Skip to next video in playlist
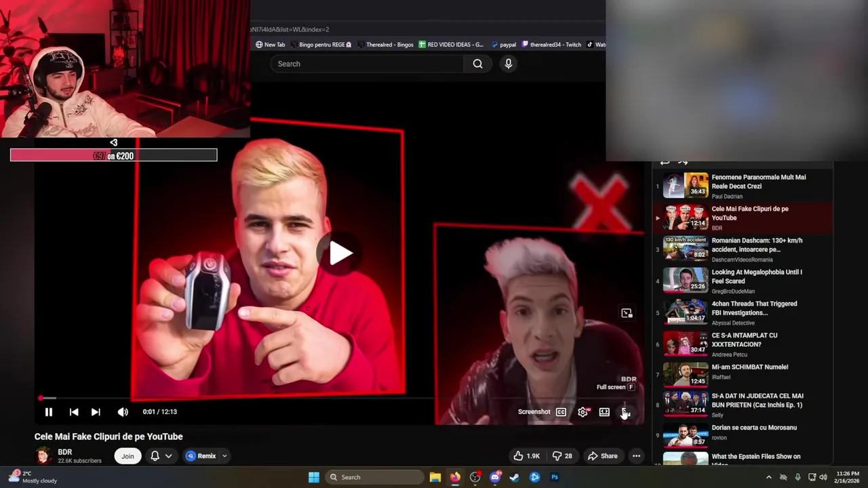This screenshot has width=868, height=488. (96, 412)
